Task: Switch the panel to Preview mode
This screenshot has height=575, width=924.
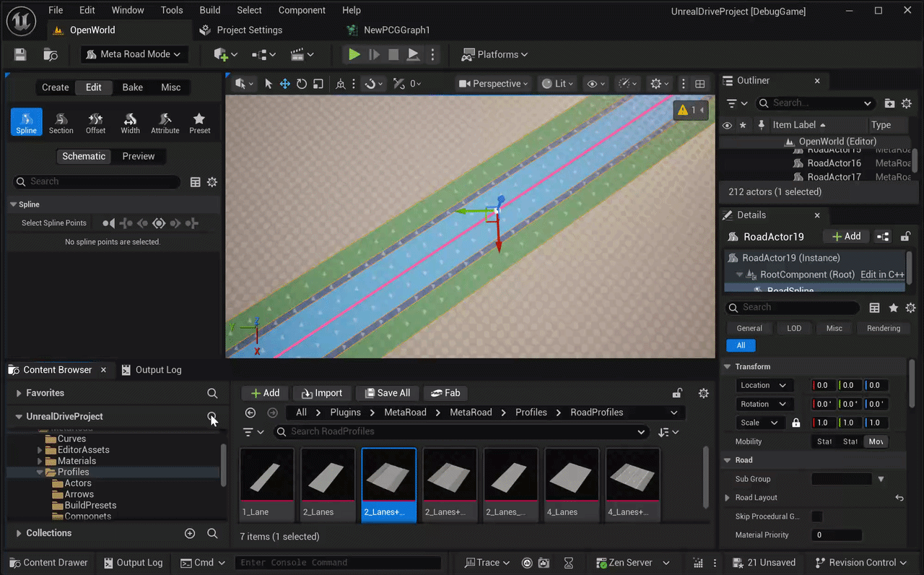Action: (x=139, y=156)
